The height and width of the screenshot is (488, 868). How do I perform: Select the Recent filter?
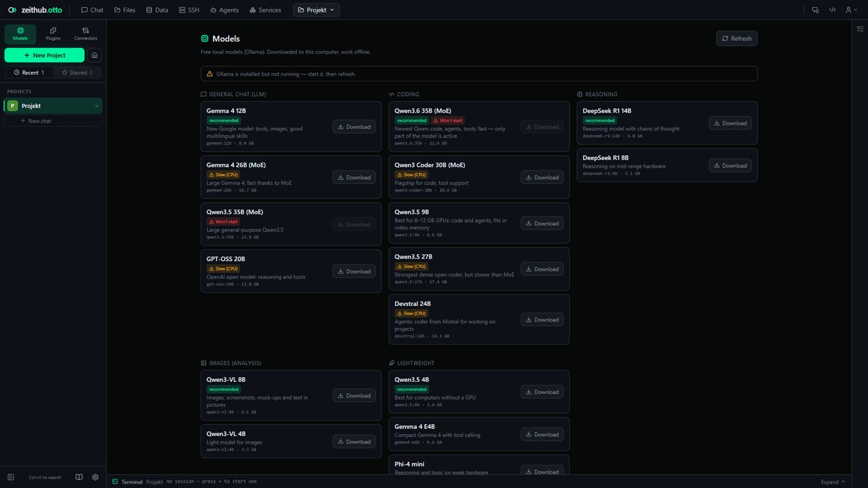coord(29,73)
